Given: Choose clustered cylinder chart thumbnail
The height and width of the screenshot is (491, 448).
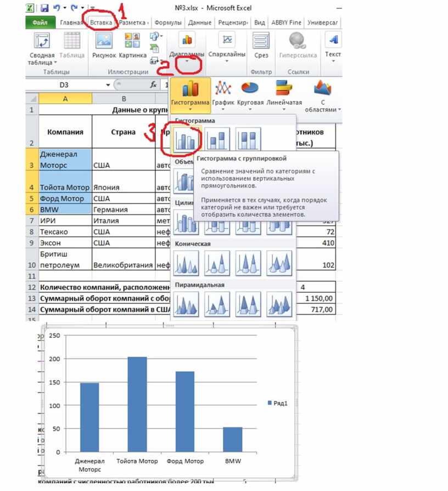Looking at the screenshot, I should [186, 222].
